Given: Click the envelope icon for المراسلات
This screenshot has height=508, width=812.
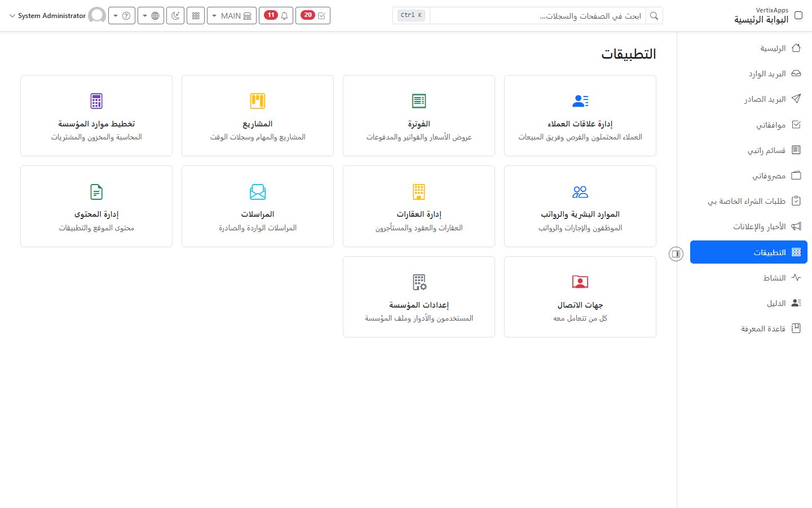Looking at the screenshot, I should (x=258, y=192).
